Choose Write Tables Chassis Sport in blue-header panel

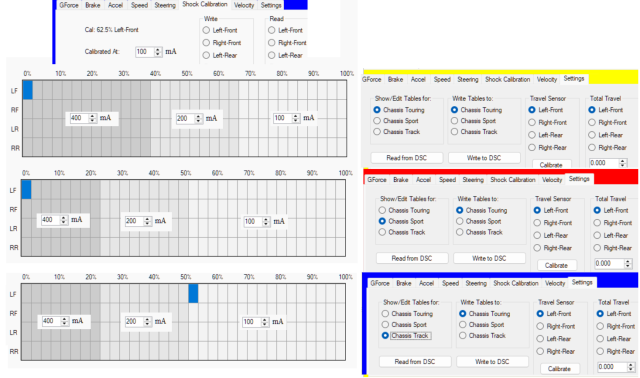pyautogui.click(x=462, y=325)
